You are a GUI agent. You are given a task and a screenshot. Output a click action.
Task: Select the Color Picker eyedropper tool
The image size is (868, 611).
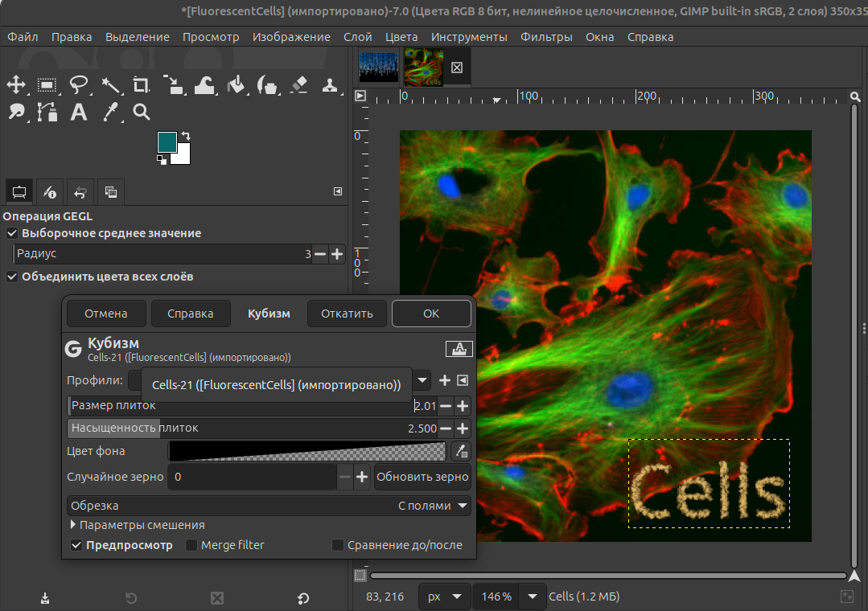point(110,112)
